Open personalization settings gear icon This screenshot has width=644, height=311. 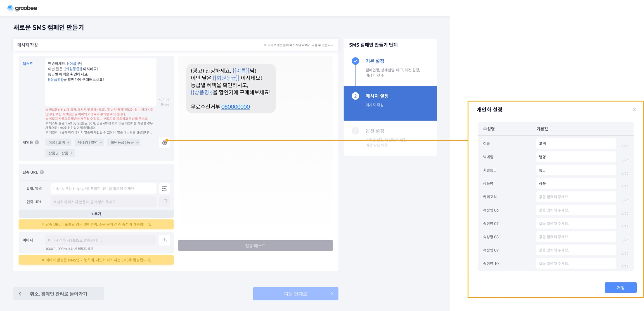tap(164, 143)
